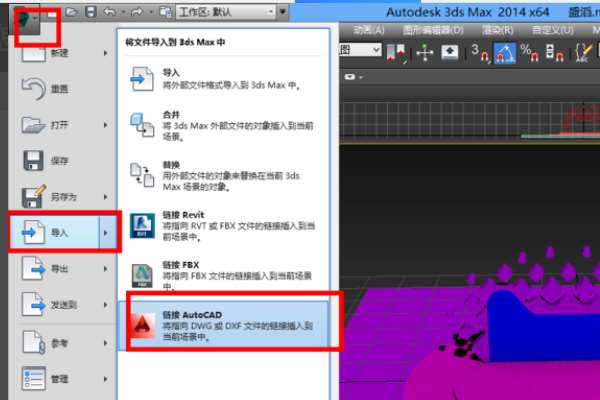The width and height of the screenshot is (600, 400).
Task: Expand the 新建 submenu arrow
Action: click(106, 53)
